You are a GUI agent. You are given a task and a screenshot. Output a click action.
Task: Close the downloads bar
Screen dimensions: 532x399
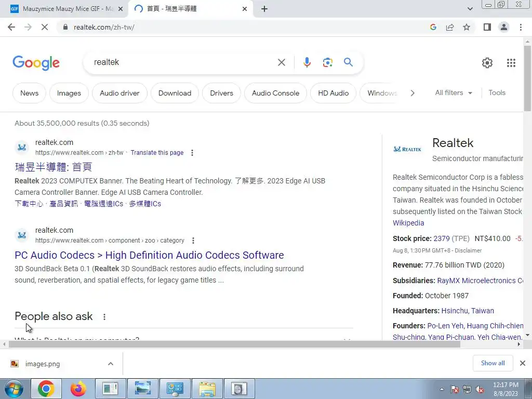[523, 363]
